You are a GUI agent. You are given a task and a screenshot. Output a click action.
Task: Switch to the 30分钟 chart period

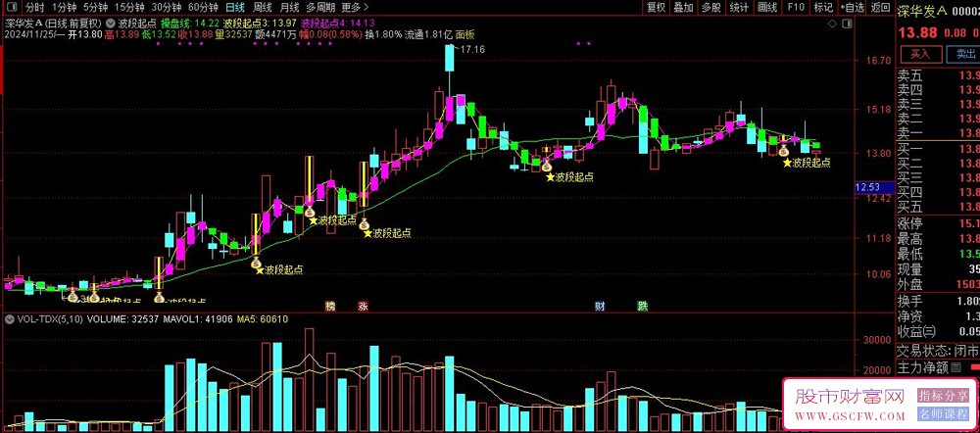167,8
